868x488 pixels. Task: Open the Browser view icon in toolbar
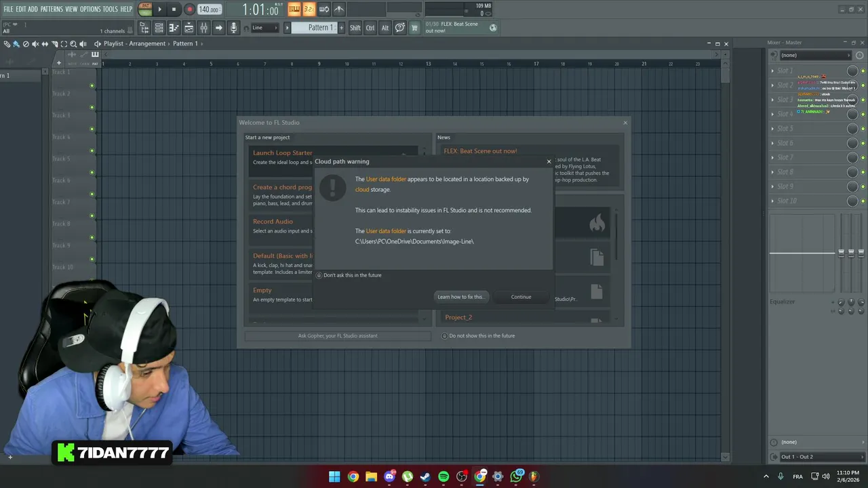[145, 28]
